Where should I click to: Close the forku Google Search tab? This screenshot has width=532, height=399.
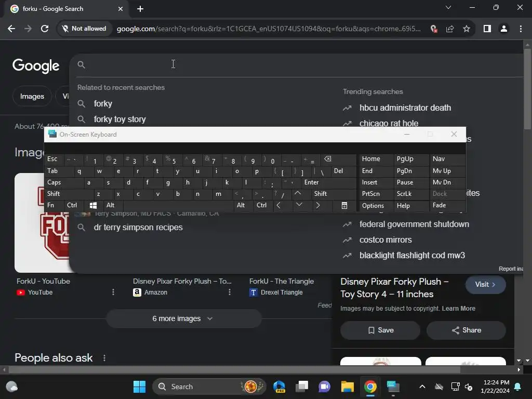click(x=121, y=9)
